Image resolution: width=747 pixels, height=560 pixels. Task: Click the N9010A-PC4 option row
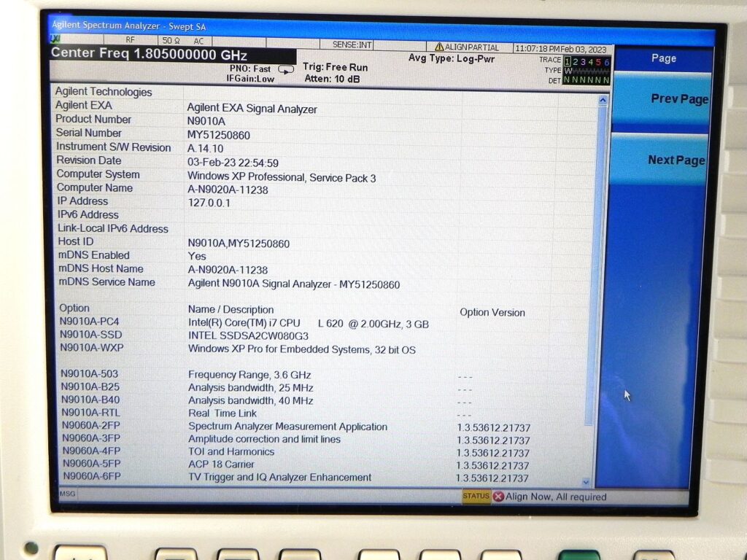point(244,323)
